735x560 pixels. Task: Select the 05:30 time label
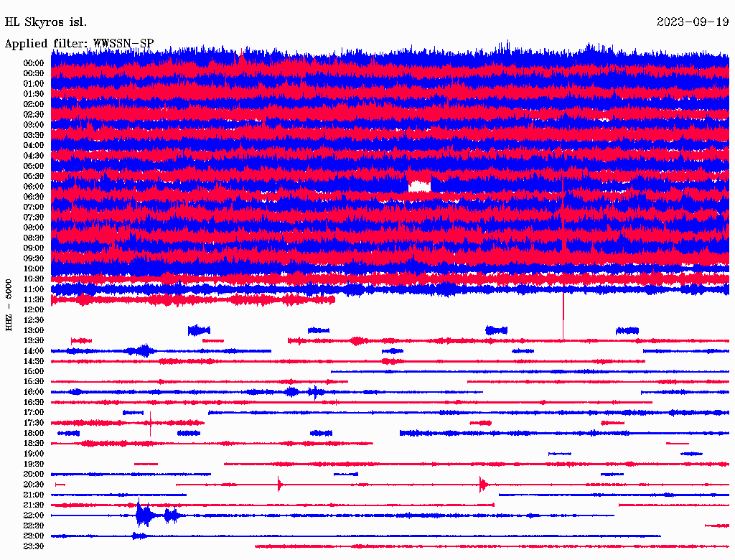tap(34, 176)
